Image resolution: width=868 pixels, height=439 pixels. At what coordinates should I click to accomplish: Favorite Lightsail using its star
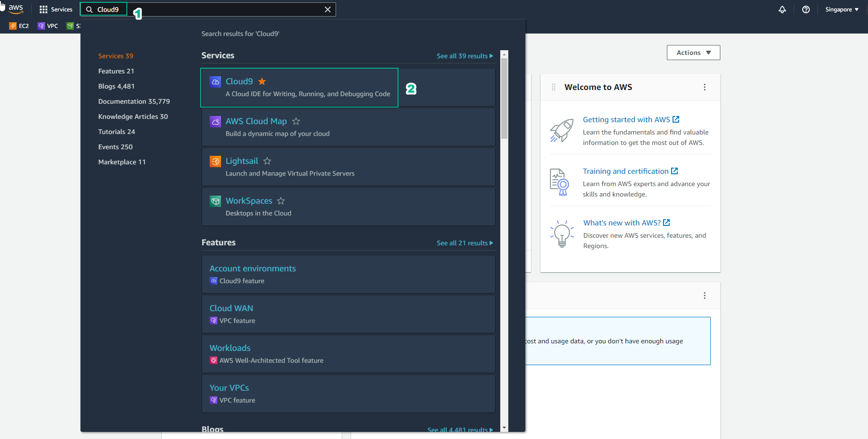tap(266, 161)
